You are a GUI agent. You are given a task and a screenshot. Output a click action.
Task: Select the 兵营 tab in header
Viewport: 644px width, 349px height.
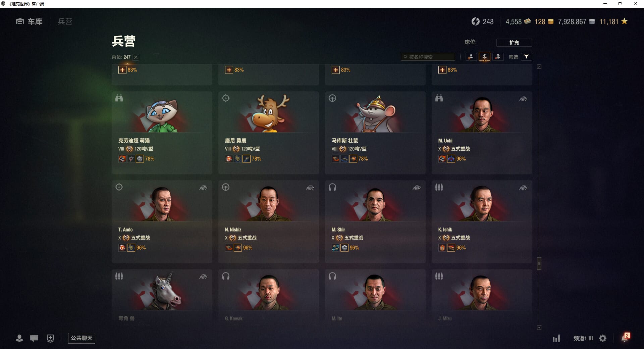pos(65,21)
